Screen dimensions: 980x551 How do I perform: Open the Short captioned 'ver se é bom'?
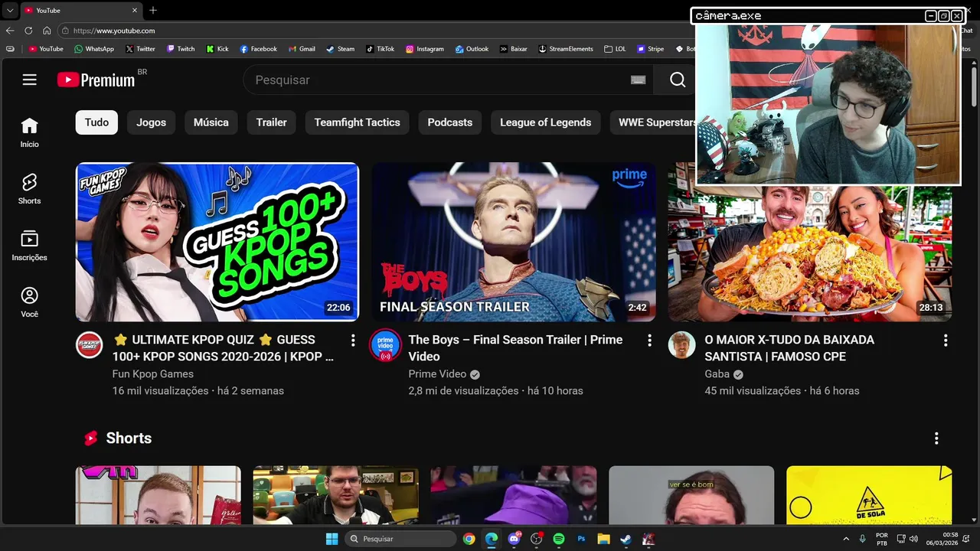(x=691, y=495)
